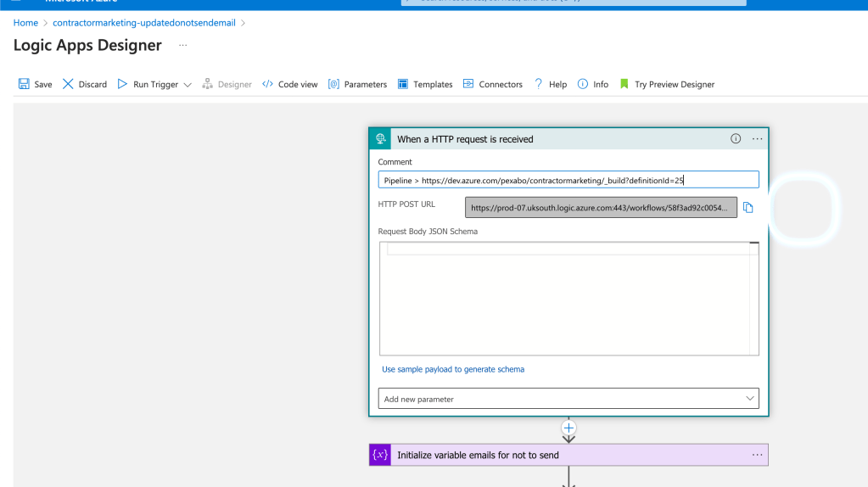Click the Info circle icon in toolbar
This screenshot has width=868, height=487.
tap(582, 84)
